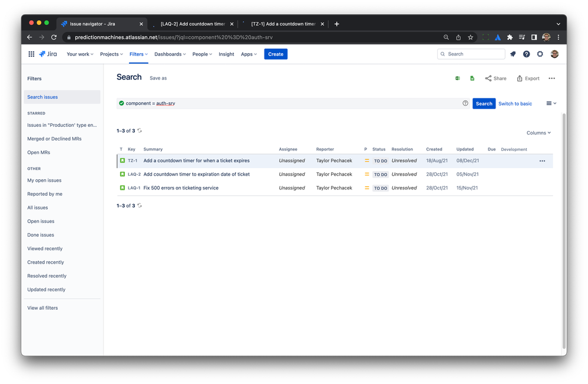Image resolution: width=588 pixels, height=384 pixels.
Task: Click the blue Search button
Action: coord(484,104)
